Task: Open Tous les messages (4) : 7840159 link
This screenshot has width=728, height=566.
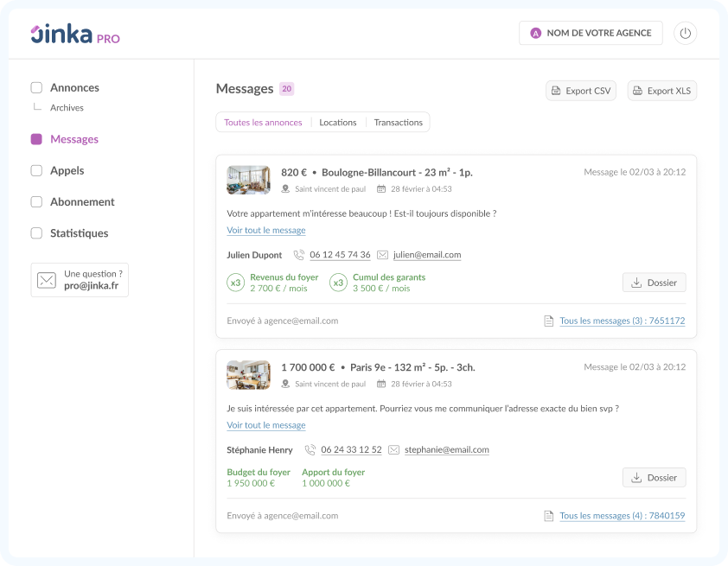Action: point(622,516)
